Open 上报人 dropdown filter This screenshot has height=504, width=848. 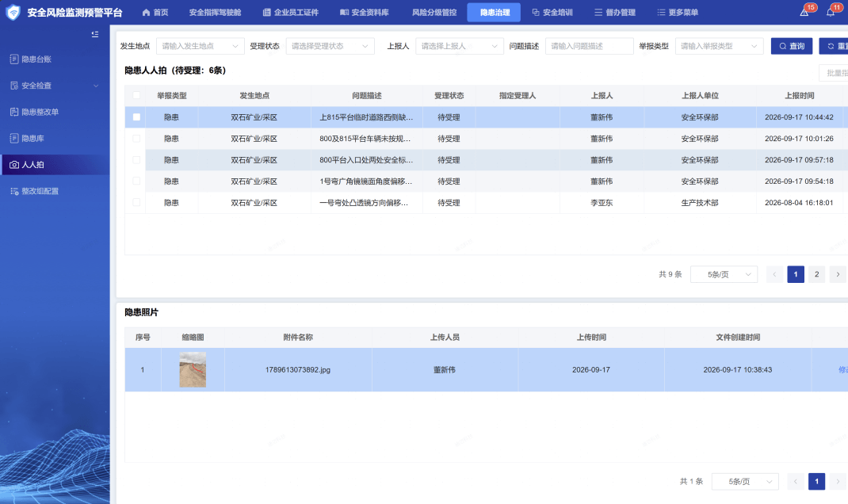(460, 46)
